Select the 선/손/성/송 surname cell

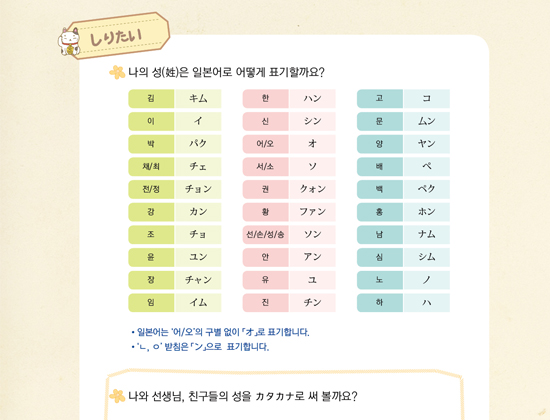[x=266, y=234]
